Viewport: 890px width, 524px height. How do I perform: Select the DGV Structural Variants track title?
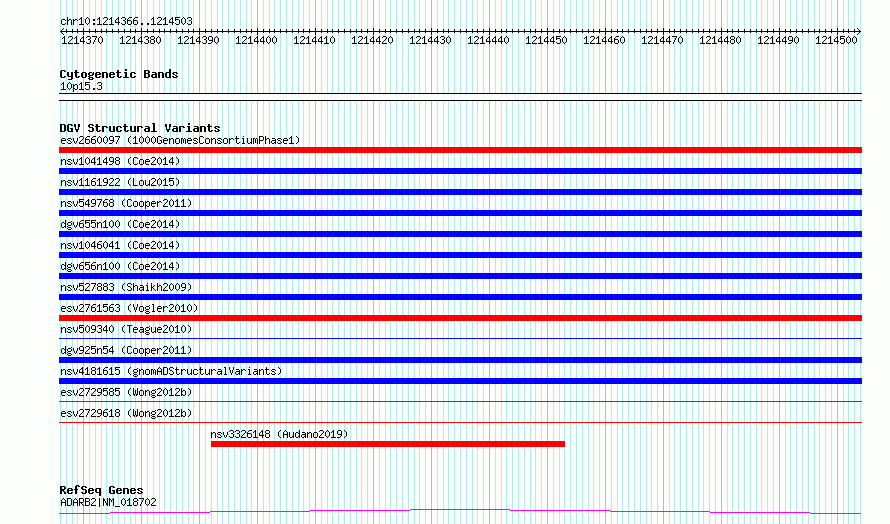click(140, 128)
